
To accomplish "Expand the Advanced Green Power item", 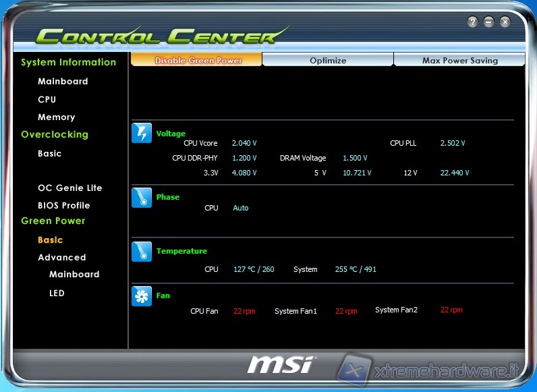I will [61, 257].
